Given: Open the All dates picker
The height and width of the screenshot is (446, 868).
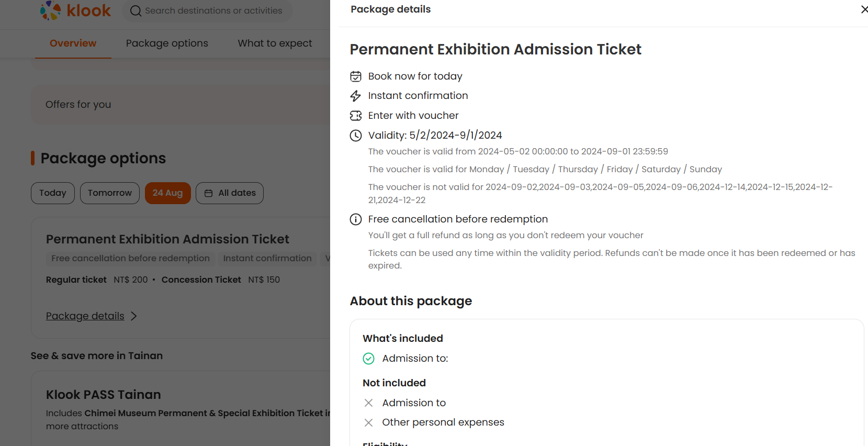Looking at the screenshot, I should (230, 193).
